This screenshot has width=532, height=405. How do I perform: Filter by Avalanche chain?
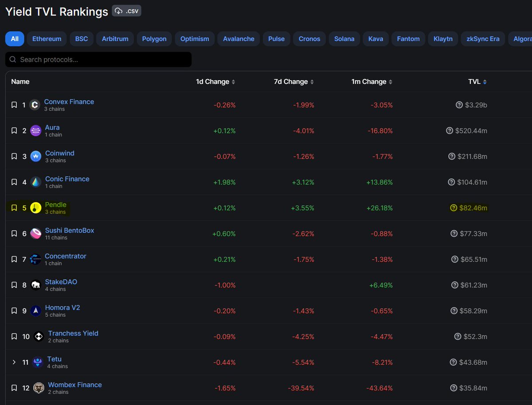(x=239, y=39)
